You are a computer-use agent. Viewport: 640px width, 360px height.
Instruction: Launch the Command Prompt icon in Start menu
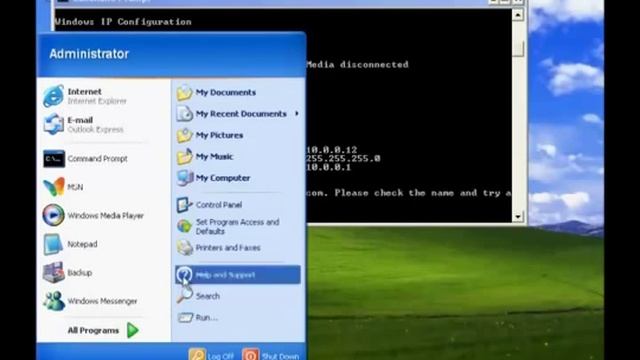tap(54, 158)
